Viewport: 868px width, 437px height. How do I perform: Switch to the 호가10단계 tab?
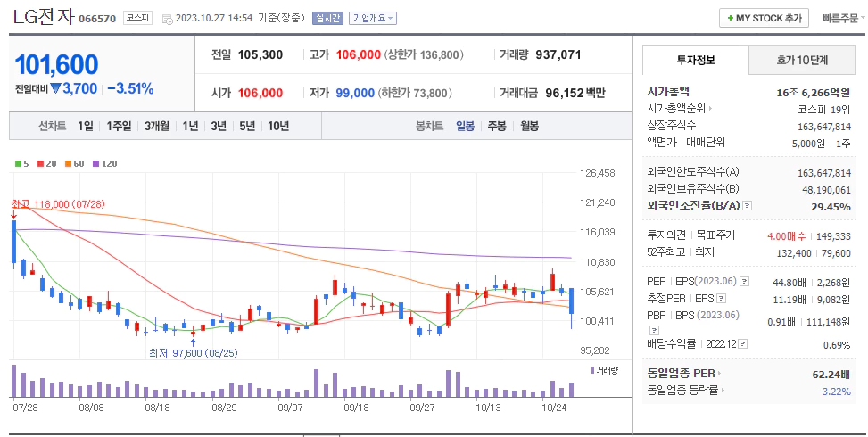click(802, 61)
